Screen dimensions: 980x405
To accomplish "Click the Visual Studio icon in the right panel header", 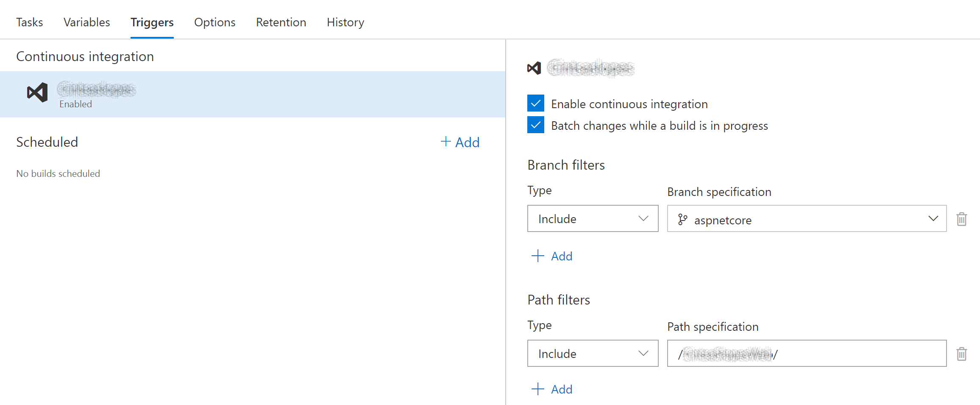I will 534,68.
